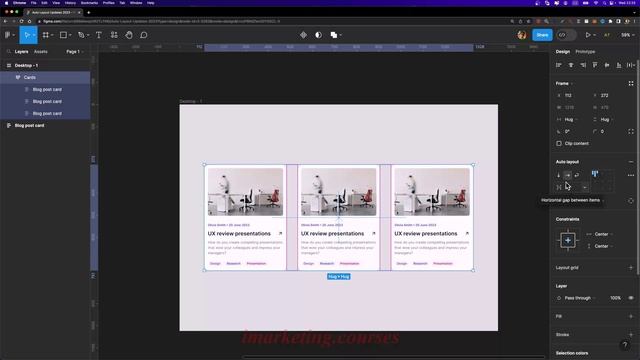The width and height of the screenshot is (640, 360).
Task: Toggle layer visibility eye icon
Action: click(x=631, y=298)
